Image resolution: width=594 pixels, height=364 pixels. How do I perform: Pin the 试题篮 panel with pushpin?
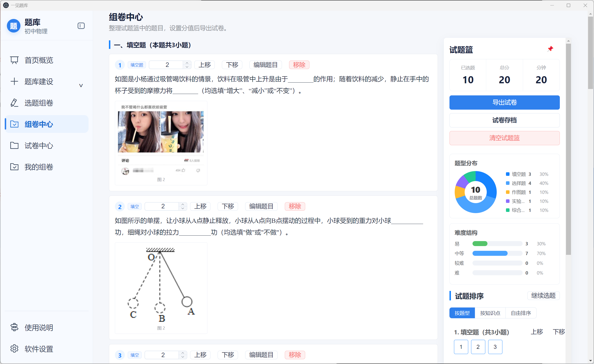point(550,49)
